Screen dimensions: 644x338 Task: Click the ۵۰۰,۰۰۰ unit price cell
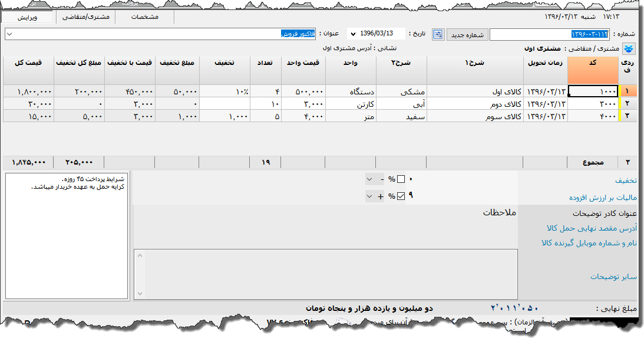point(303,91)
